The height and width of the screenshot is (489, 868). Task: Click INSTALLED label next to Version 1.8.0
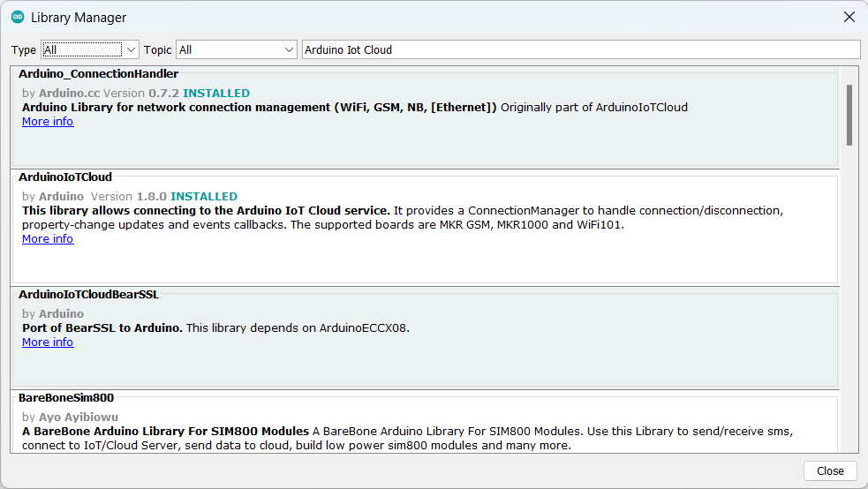[204, 197]
